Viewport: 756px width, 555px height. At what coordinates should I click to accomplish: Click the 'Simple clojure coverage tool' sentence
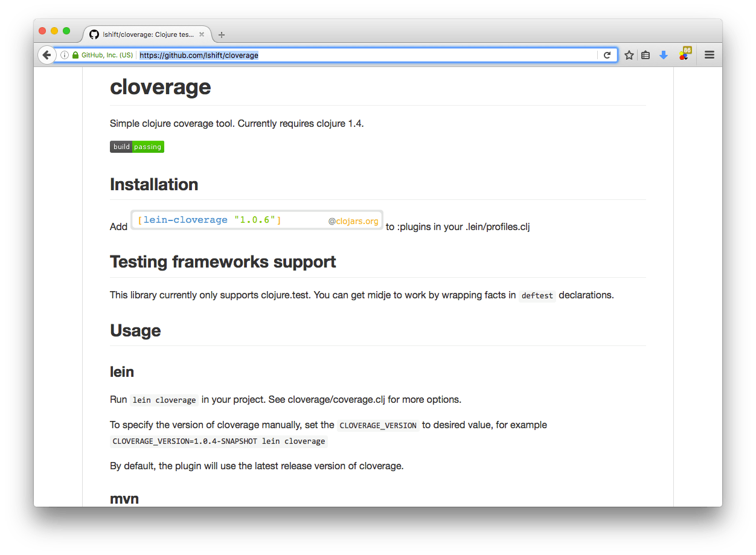237,123
